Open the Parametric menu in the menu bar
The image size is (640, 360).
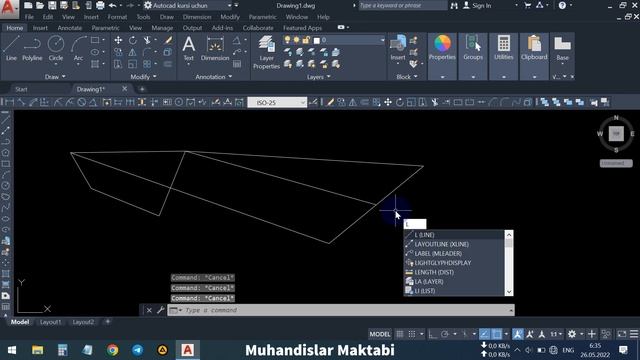pos(262,17)
